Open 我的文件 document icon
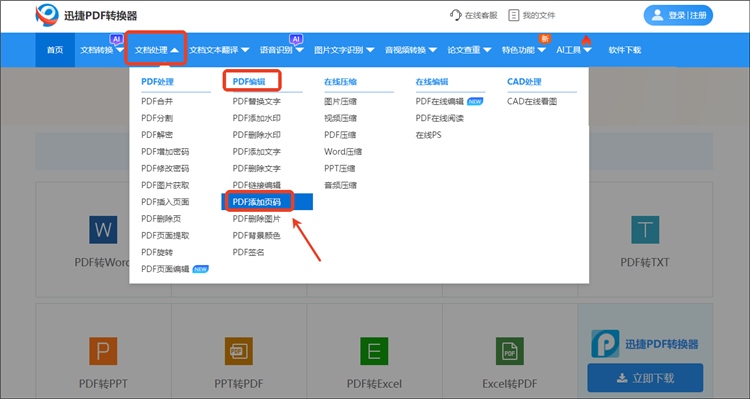Screen dimensions: 750x399 pos(513,15)
